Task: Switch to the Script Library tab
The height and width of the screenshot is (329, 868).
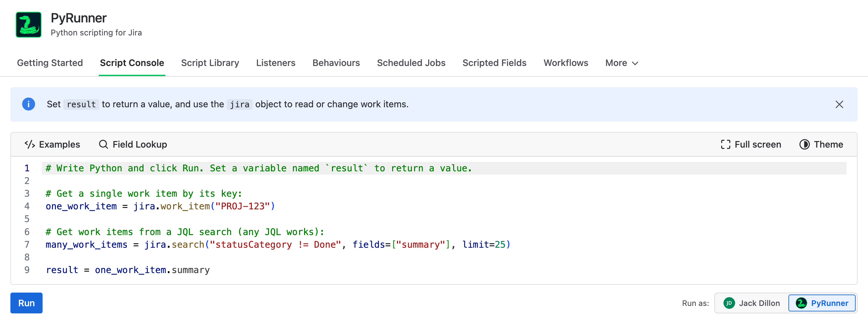Action: pos(210,63)
